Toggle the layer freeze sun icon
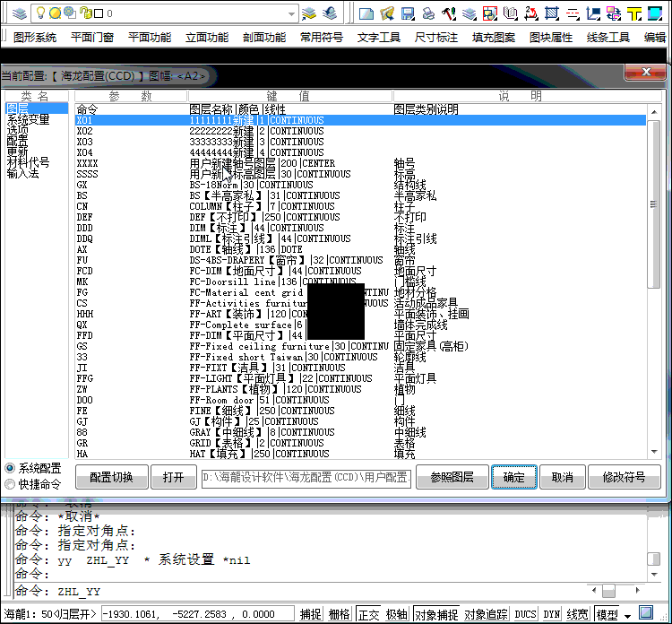Image resolution: width=672 pixels, height=624 pixels. [55, 13]
